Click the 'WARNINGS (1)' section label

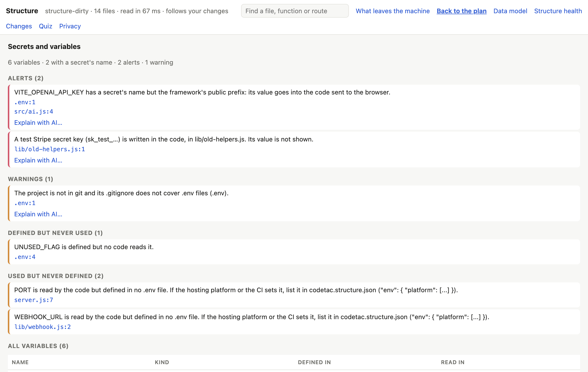31,179
